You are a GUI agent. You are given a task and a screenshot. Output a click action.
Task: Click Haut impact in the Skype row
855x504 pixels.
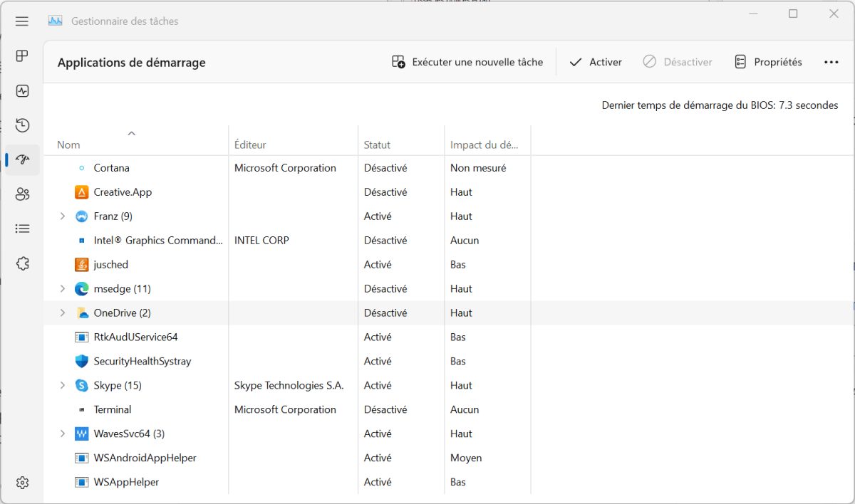pos(461,386)
